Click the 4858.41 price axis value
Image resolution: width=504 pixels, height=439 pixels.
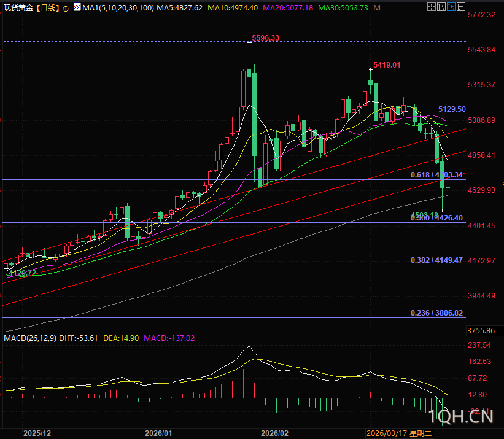[x=481, y=155]
